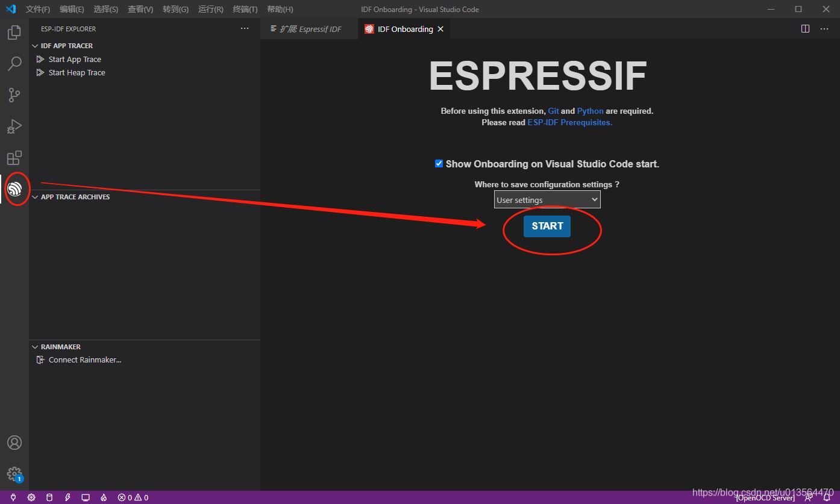Click the monitor icon in status bar
Viewport: 840px width, 504px height.
pyautogui.click(x=86, y=497)
